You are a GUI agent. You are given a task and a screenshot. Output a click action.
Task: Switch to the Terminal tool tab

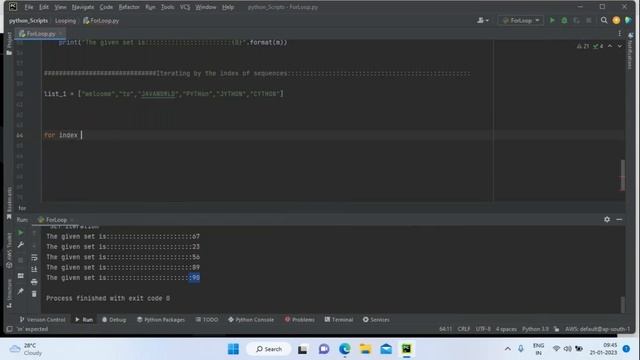point(338,320)
